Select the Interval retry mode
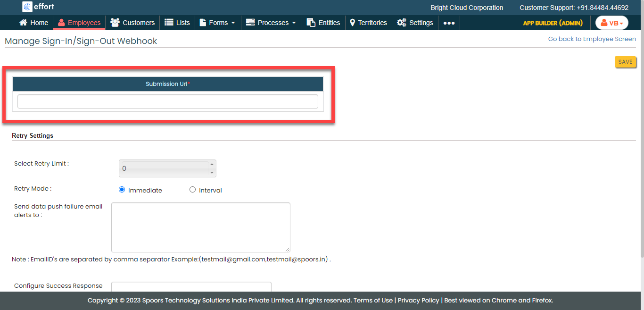Image resolution: width=644 pixels, height=310 pixels. click(192, 190)
